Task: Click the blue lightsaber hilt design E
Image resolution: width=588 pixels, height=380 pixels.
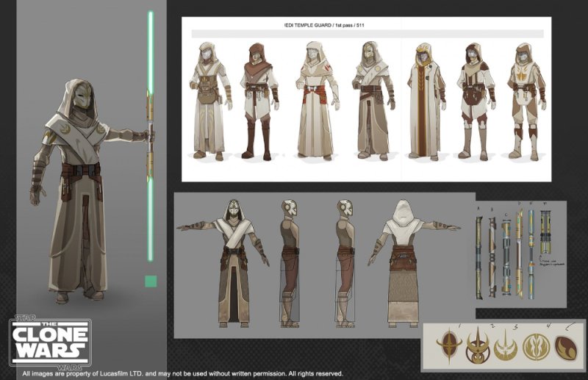Action: click(x=531, y=254)
